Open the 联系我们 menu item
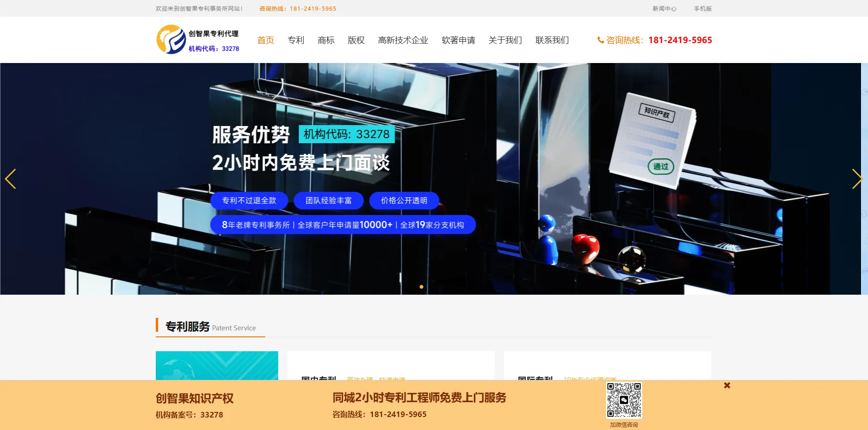The height and width of the screenshot is (430, 868). [x=552, y=40]
